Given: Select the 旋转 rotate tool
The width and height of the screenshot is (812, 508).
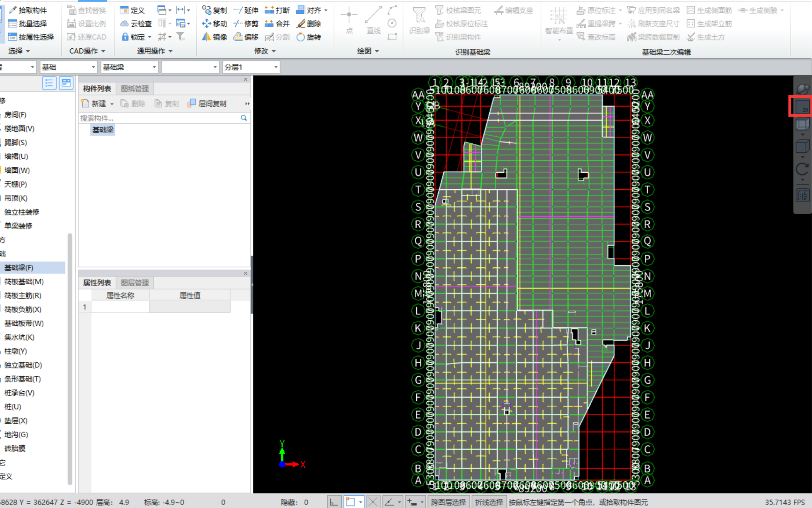Looking at the screenshot, I should point(309,37).
